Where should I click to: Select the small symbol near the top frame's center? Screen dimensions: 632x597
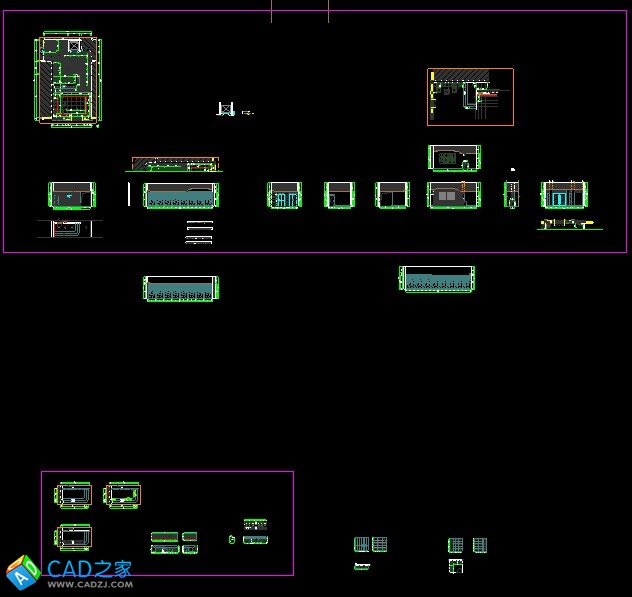[x=227, y=110]
